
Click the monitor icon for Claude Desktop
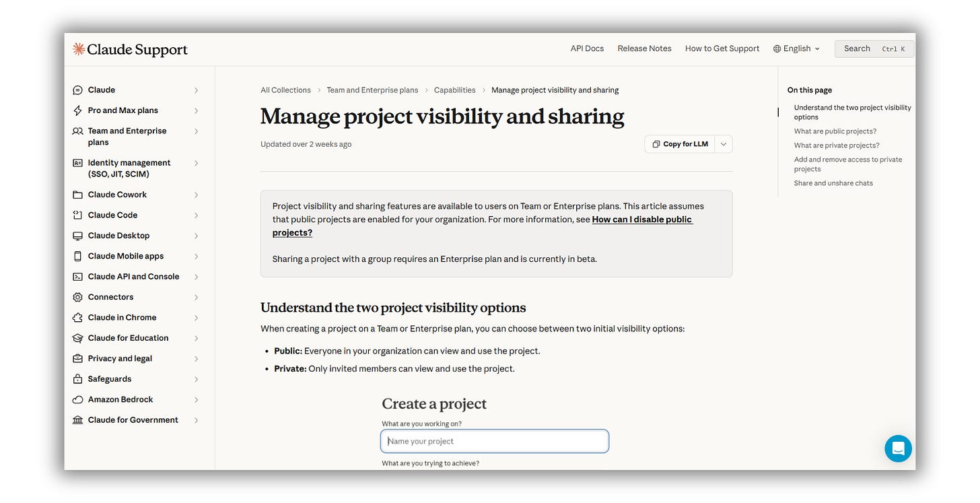pos(77,236)
